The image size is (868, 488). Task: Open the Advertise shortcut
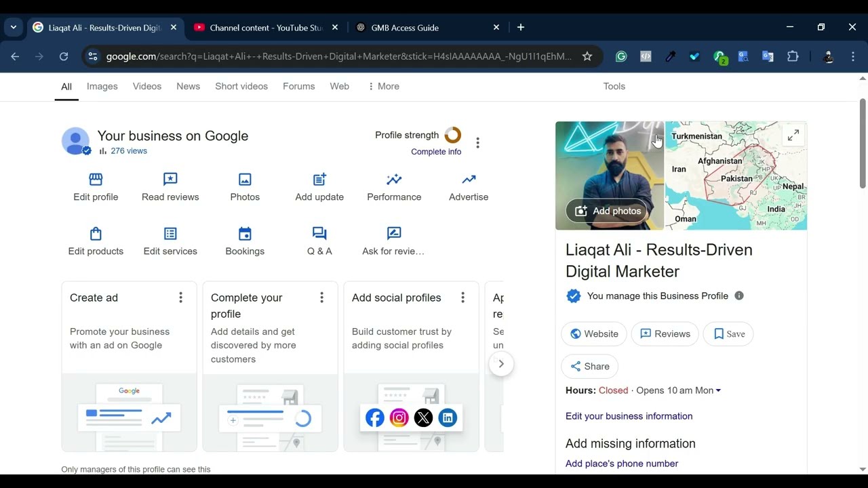(469, 187)
